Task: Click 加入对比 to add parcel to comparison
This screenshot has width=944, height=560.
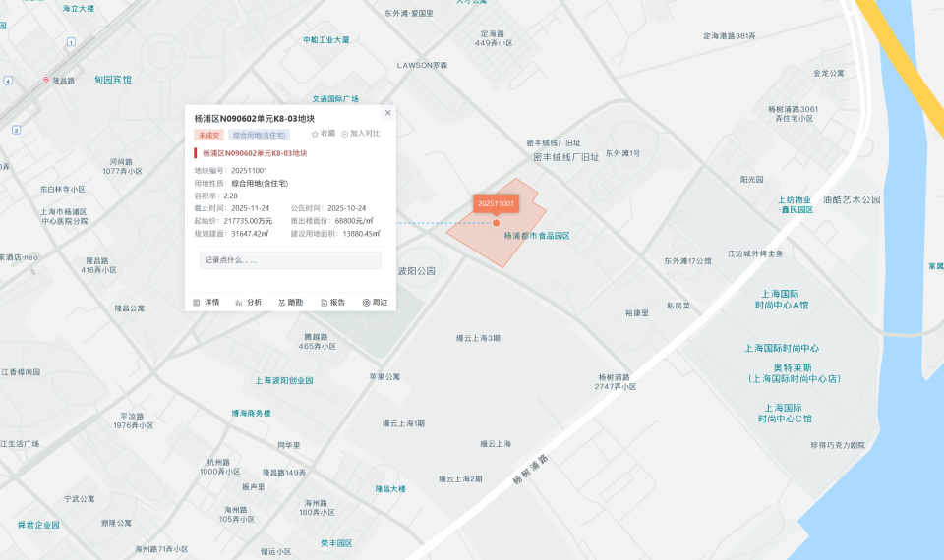Action: tap(361, 134)
